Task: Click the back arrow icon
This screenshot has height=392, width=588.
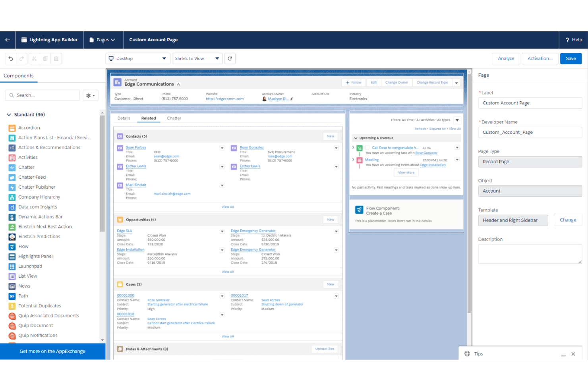Action: tap(8, 40)
